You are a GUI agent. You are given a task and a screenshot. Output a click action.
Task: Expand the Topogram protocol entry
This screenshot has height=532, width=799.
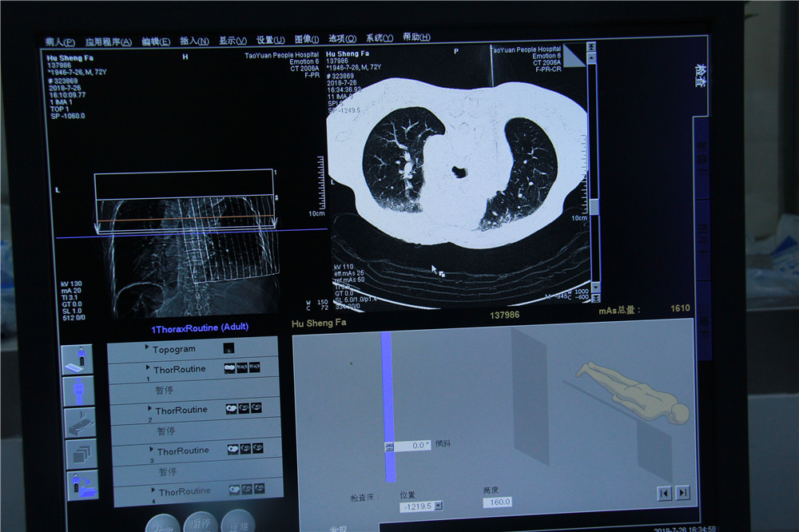click(147, 347)
